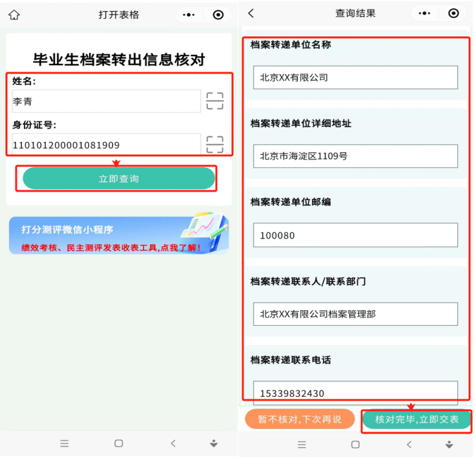Click the 核对完毕,立即交表 button

click(x=417, y=419)
